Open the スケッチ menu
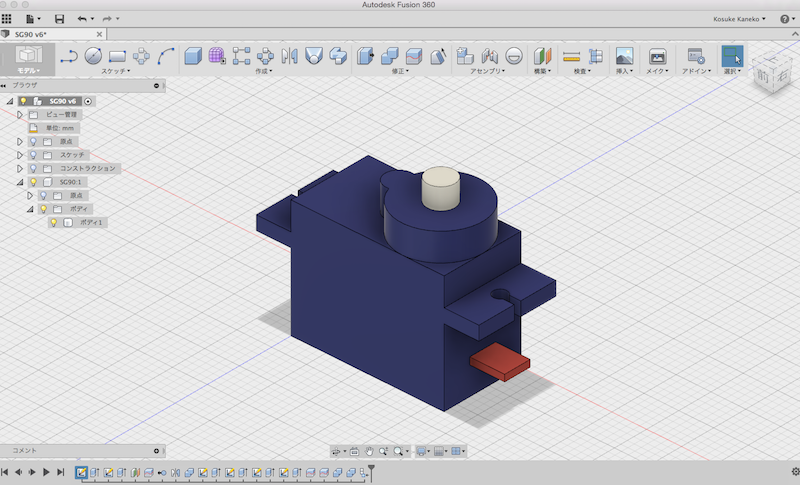Screen dimensions: 800x485 coord(115,71)
